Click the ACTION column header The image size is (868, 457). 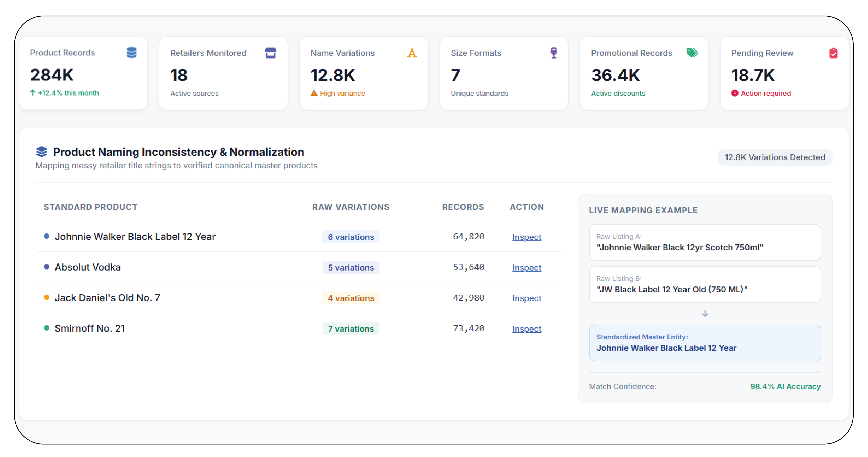pyautogui.click(x=527, y=207)
